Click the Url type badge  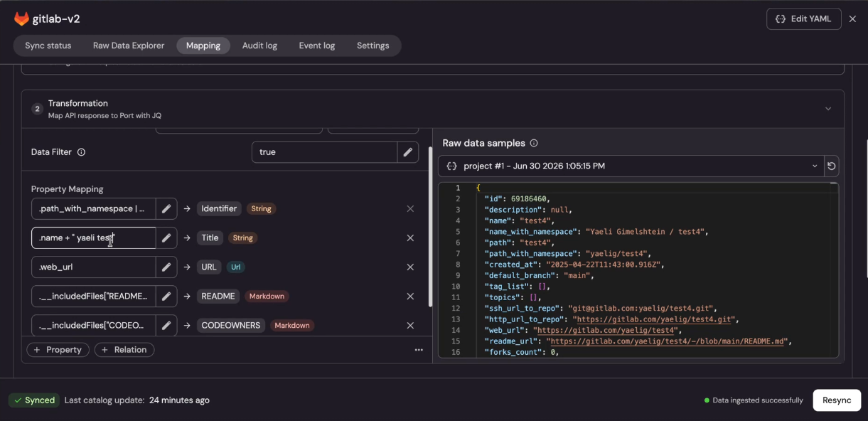pos(235,267)
